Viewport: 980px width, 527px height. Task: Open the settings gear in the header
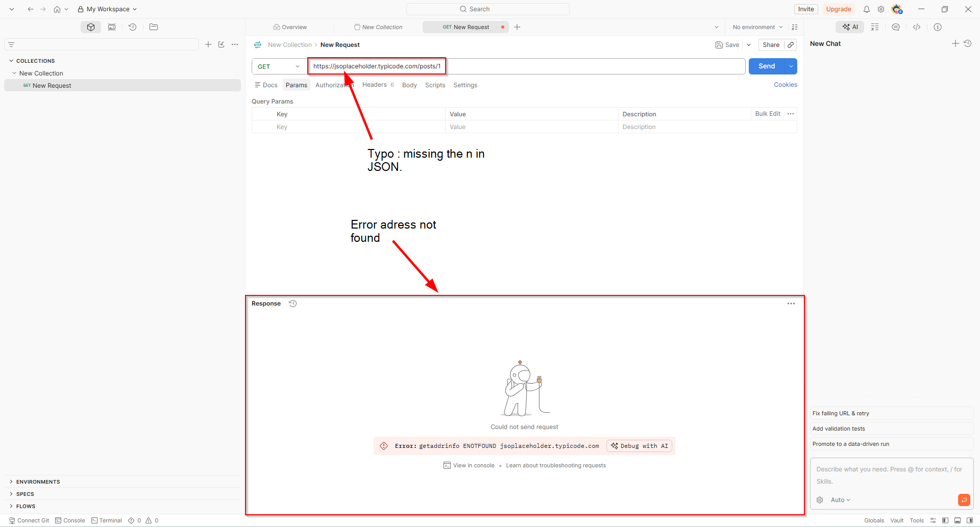click(881, 9)
